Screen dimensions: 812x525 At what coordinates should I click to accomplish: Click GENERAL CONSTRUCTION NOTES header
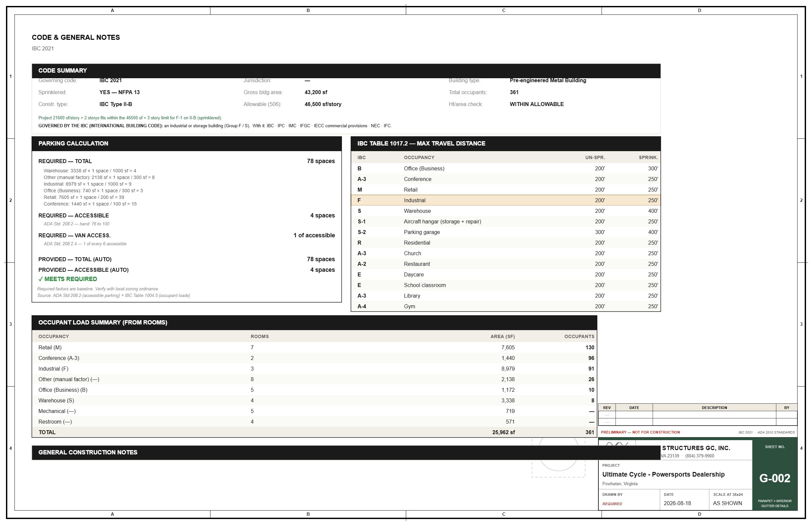(346, 452)
